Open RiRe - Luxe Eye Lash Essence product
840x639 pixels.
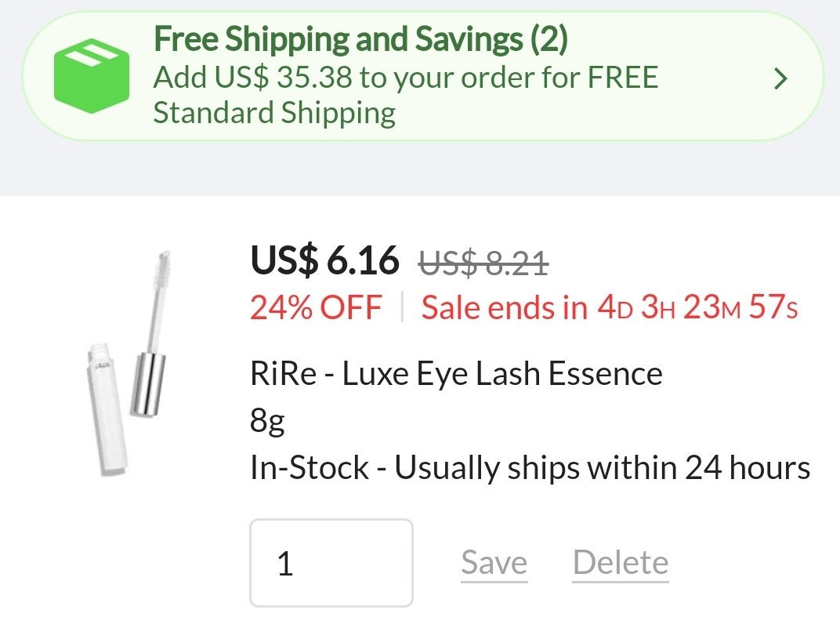(456, 373)
